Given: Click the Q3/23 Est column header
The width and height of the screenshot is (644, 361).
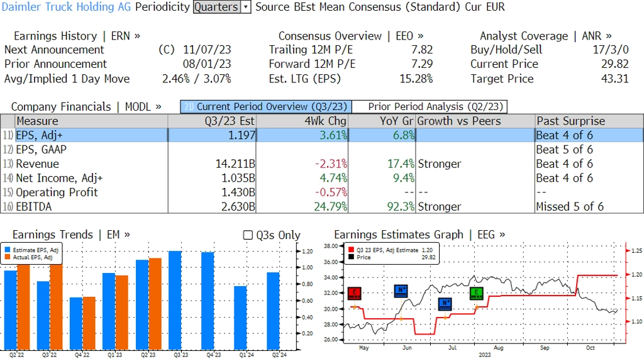Looking at the screenshot, I should click(212, 121).
